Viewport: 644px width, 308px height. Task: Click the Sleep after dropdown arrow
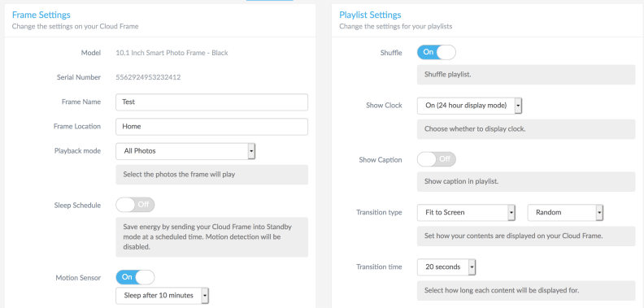[206, 295]
